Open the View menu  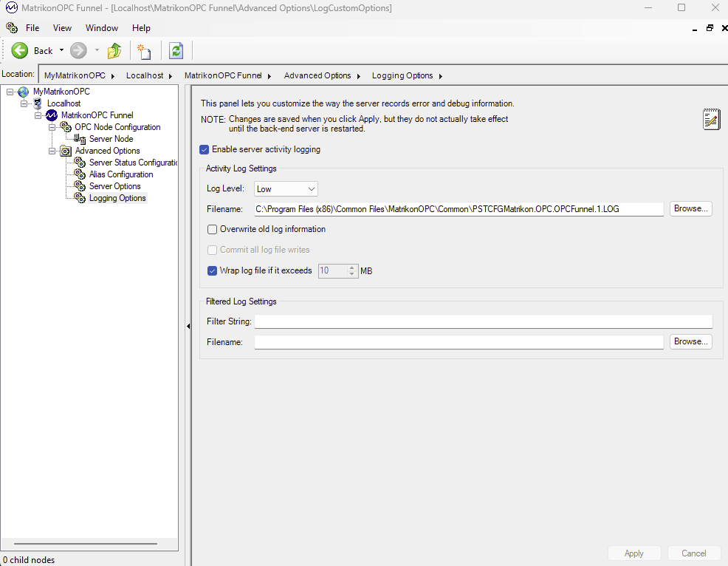62,28
